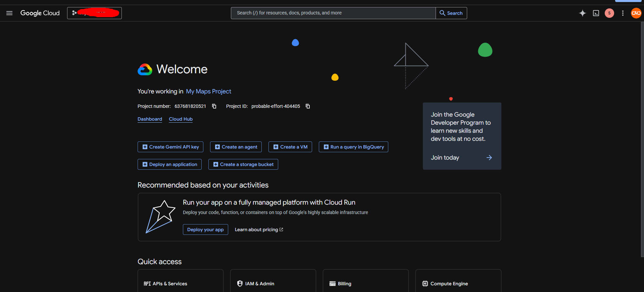644x292 pixels.
Task: Open the My Maps Project link
Action: (x=208, y=91)
